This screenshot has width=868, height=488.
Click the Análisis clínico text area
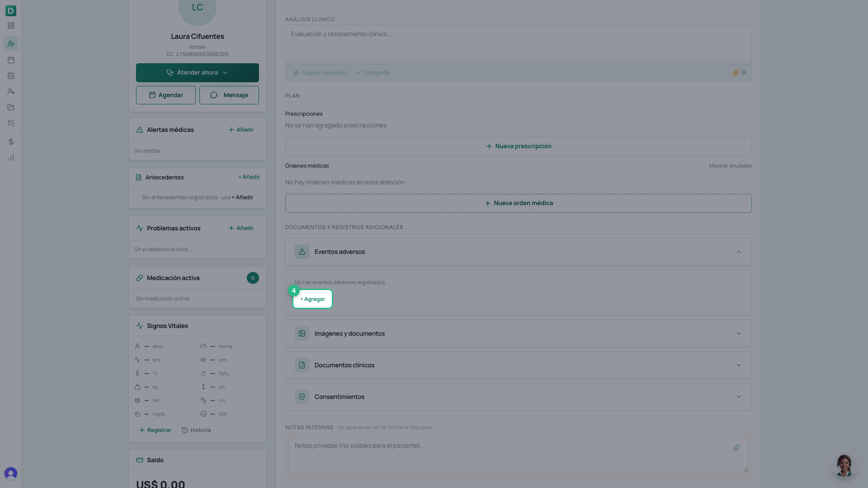pos(519,43)
